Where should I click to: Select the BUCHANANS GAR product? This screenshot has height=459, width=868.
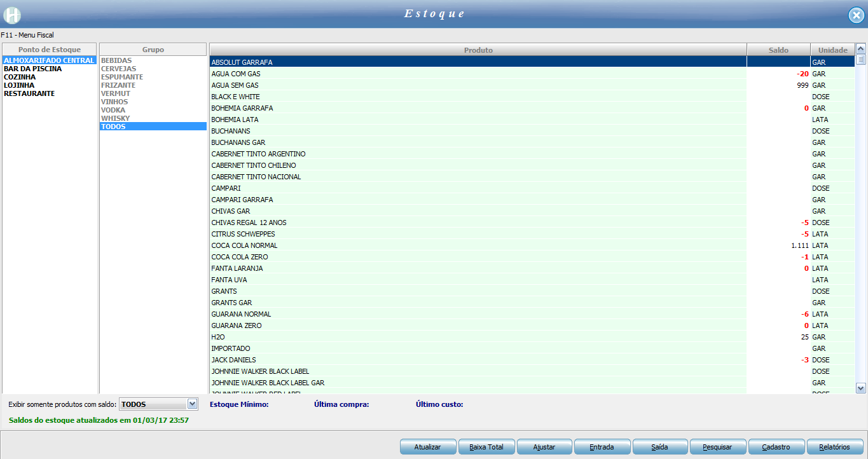click(x=532, y=142)
